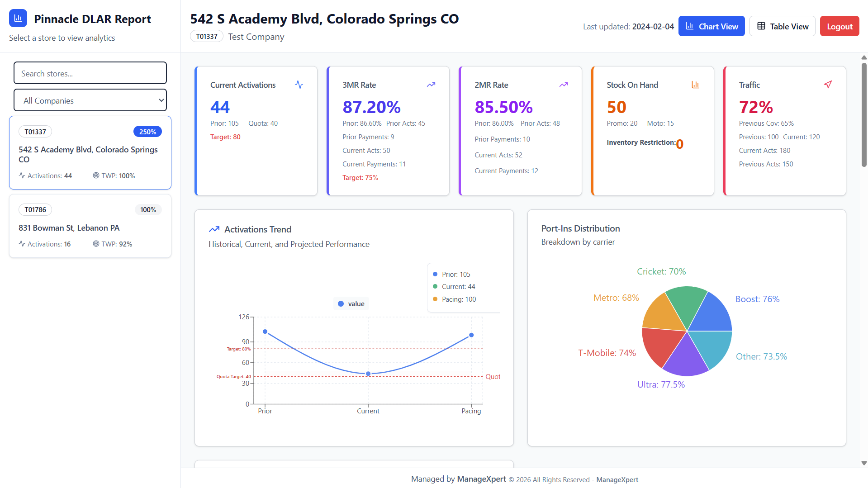
Task: Select the Chart View tab
Action: coord(711,26)
